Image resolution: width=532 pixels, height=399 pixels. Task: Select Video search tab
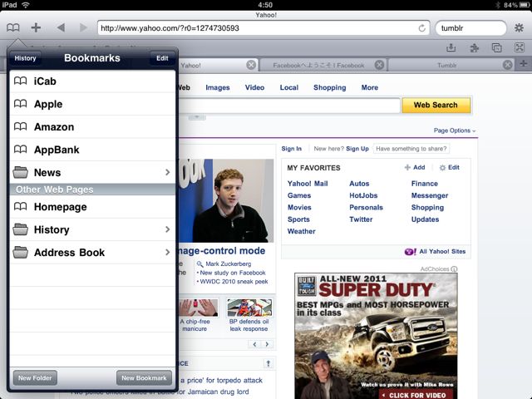254,87
